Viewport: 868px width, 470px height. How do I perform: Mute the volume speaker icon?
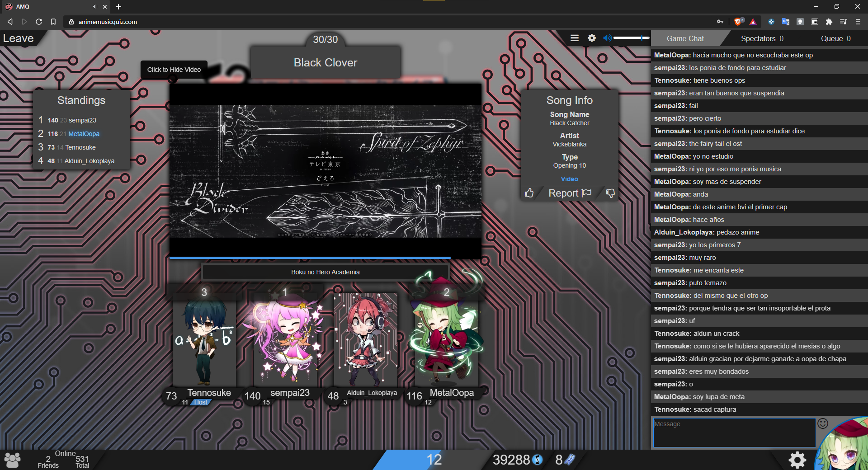click(x=607, y=38)
